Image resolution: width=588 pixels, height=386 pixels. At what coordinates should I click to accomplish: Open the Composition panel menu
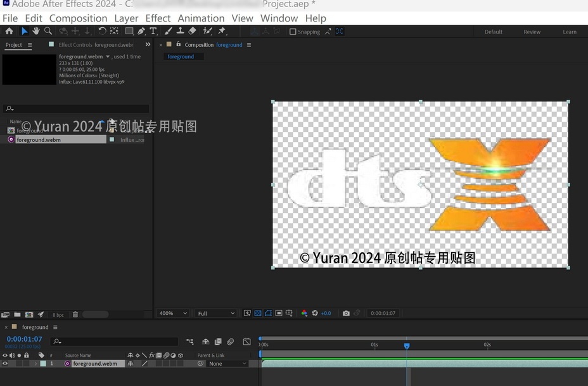coord(248,45)
